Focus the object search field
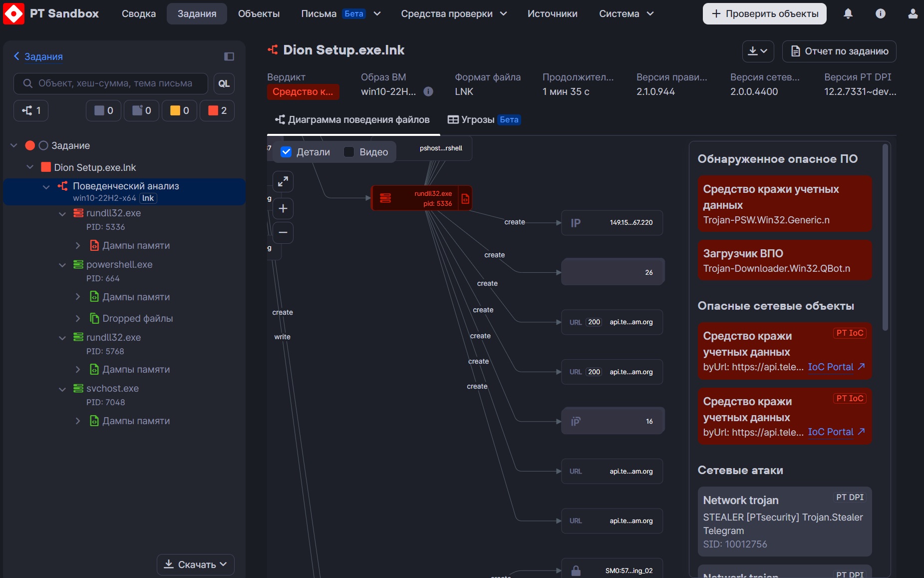The image size is (924, 578). click(x=111, y=83)
